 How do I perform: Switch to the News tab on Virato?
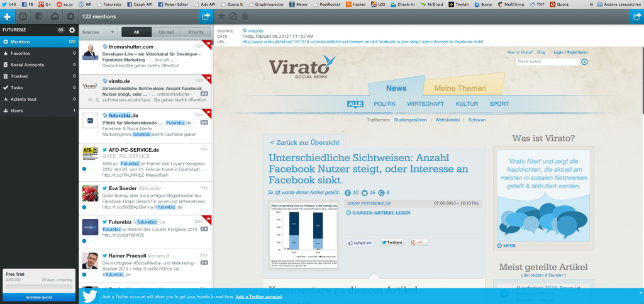click(396, 88)
